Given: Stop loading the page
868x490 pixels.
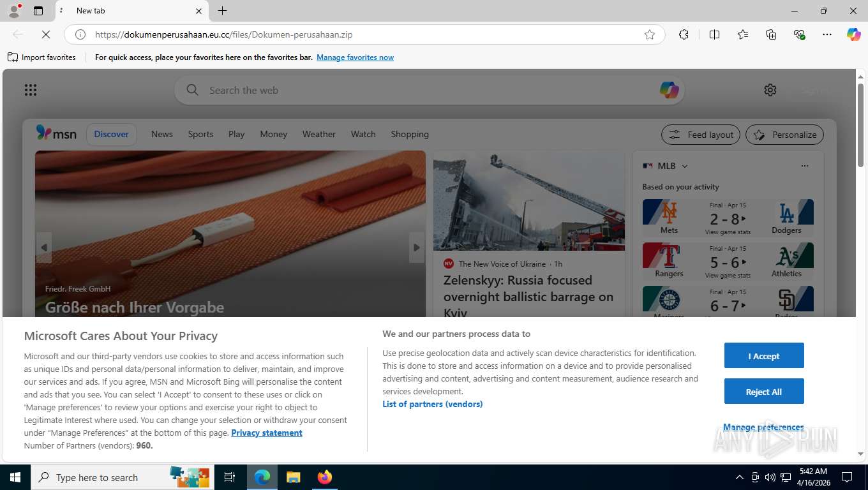Looking at the screenshot, I should [x=45, y=34].
